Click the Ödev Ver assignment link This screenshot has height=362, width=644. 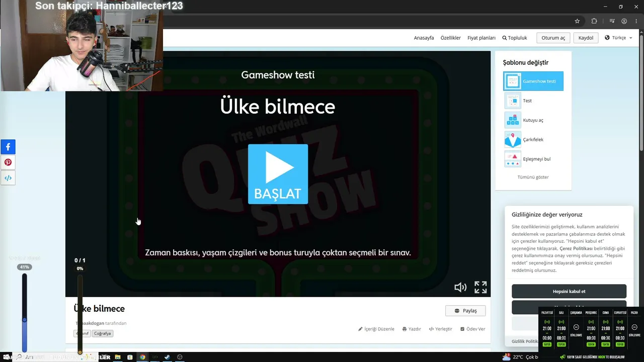pos(472,329)
